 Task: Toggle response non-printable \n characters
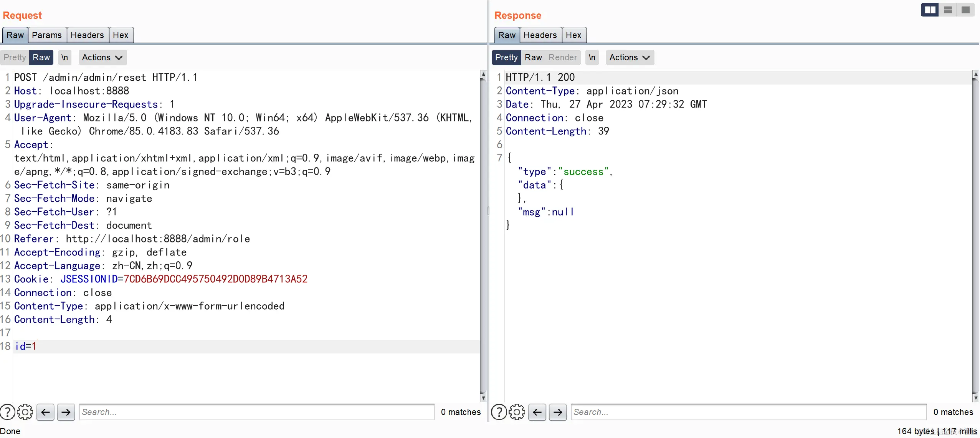(x=592, y=57)
